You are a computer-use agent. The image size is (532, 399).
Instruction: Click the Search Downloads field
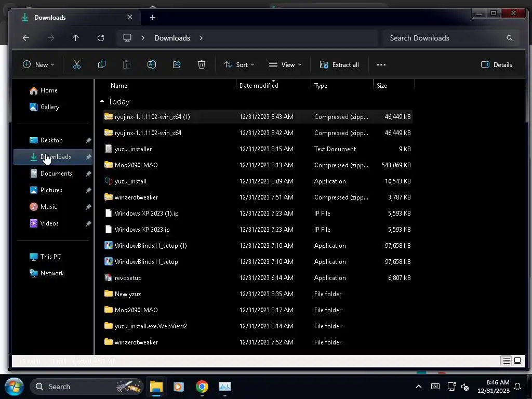pyautogui.click(x=451, y=38)
